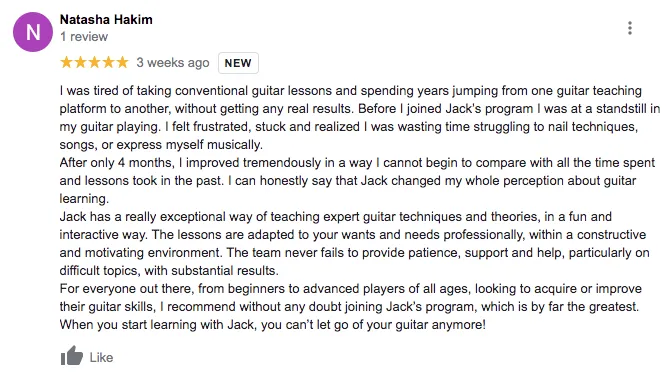
Task: Click the 'Like' text label
Action: tap(101, 357)
